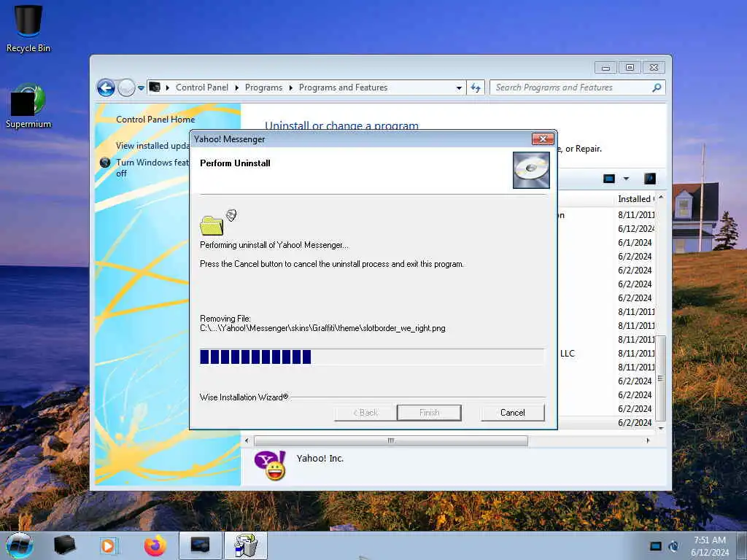Viewport: 747px width, 560px height.
Task: Expand the arrow before Control Panel breadcrumb
Action: (168, 87)
